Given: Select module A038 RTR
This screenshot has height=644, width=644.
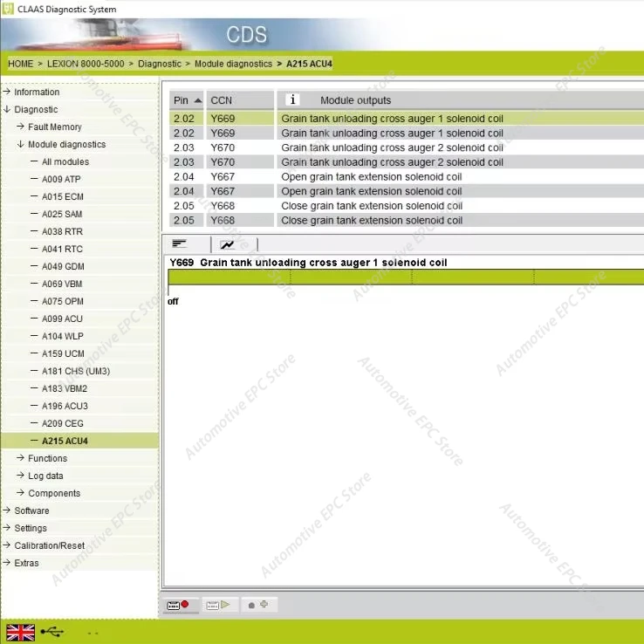Looking at the screenshot, I should 62,231.
